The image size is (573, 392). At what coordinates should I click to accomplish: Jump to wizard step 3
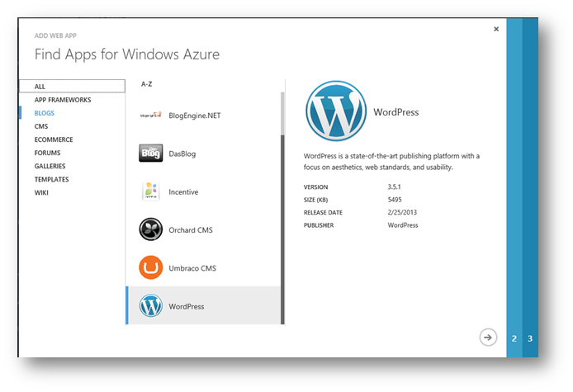[530, 338]
